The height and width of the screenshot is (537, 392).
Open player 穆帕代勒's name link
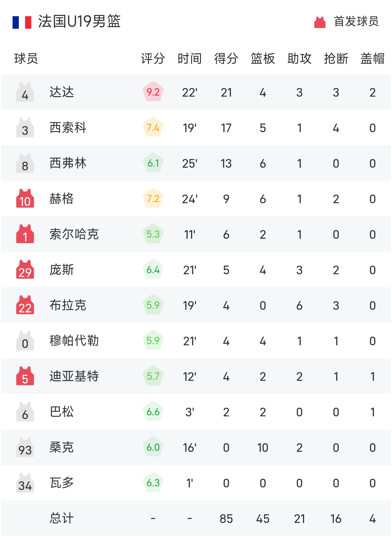(x=74, y=341)
